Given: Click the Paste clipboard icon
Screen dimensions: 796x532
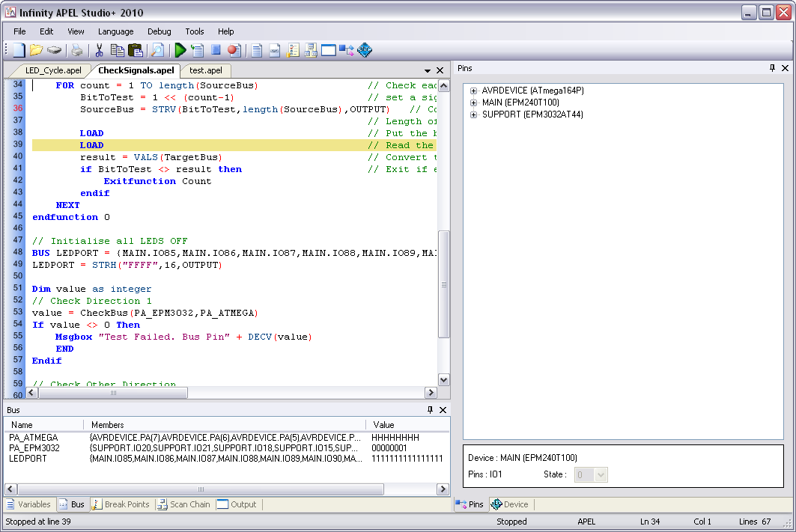Looking at the screenshot, I should 136,50.
